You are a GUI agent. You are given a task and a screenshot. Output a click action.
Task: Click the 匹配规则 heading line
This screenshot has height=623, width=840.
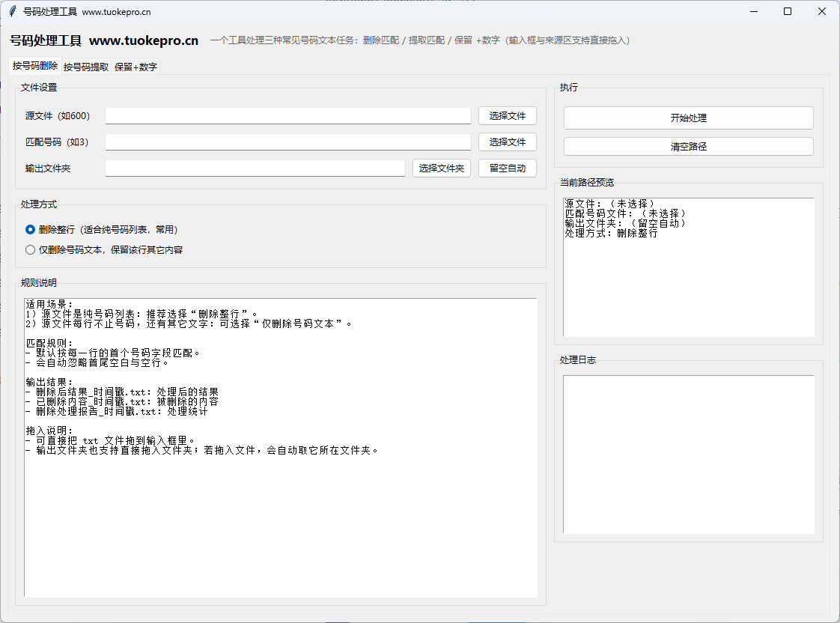click(x=49, y=344)
